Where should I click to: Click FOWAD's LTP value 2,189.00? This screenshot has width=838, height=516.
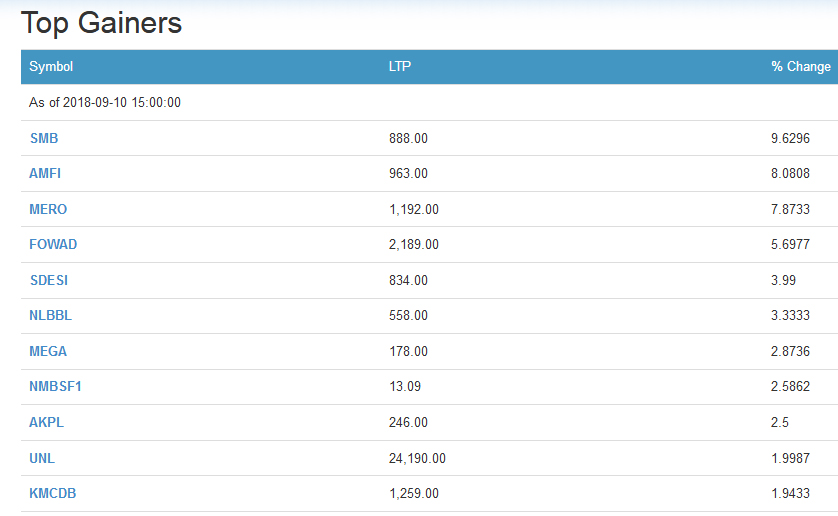pos(413,244)
